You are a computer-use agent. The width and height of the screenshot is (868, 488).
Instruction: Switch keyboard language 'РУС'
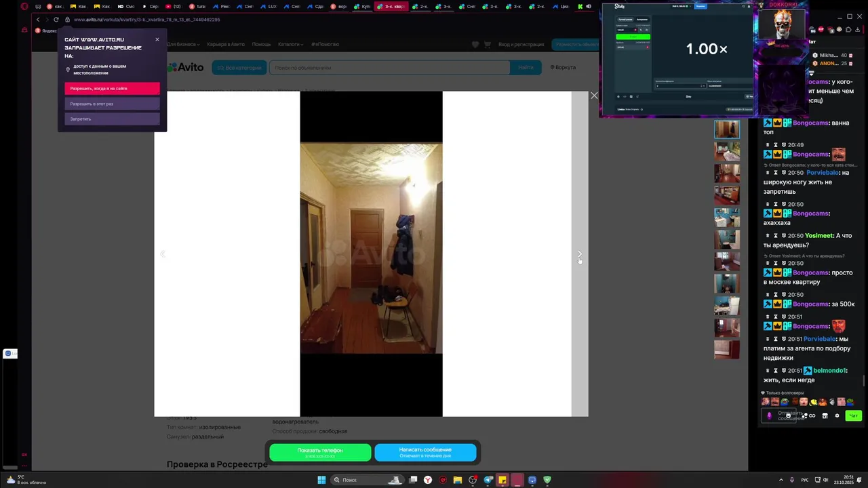click(806, 480)
